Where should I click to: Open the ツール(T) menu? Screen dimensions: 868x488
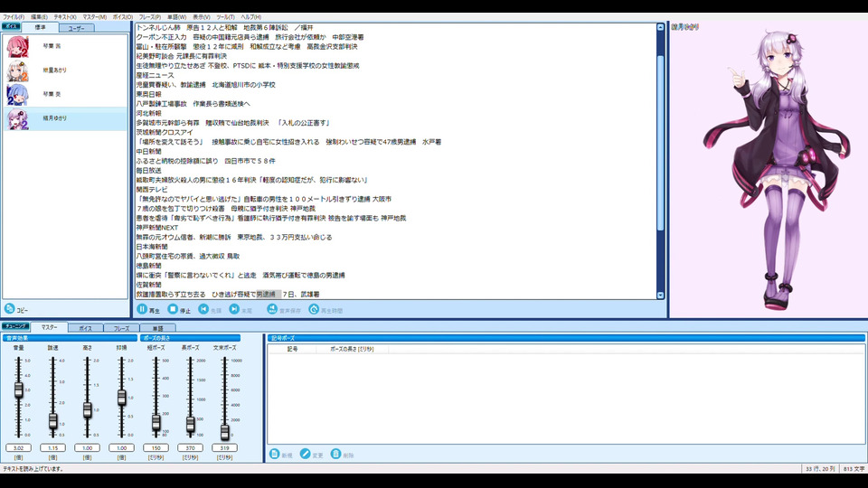point(225,17)
